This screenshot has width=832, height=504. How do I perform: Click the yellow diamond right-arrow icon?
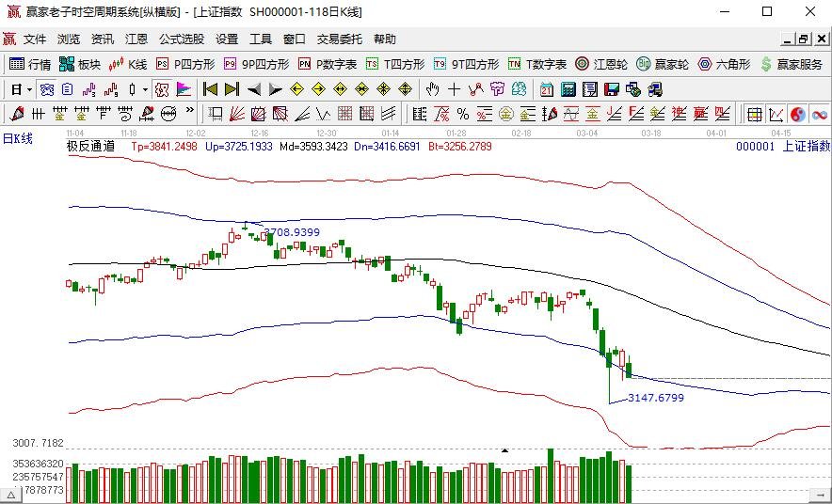[318, 89]
